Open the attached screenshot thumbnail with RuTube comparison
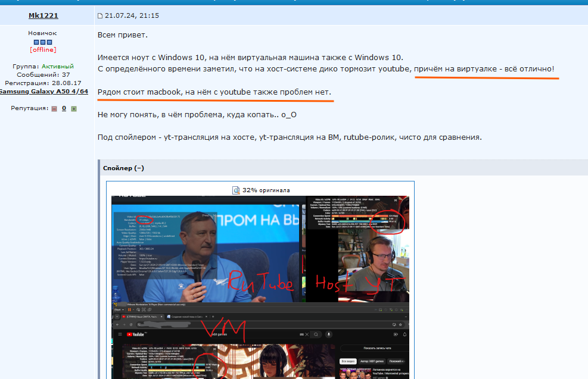 pyautogui.click(x=260, y=287)
